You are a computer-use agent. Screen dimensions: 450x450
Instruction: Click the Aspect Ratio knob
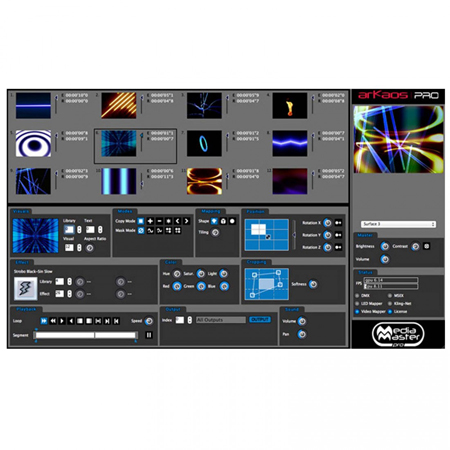click(x=89, y=248)
